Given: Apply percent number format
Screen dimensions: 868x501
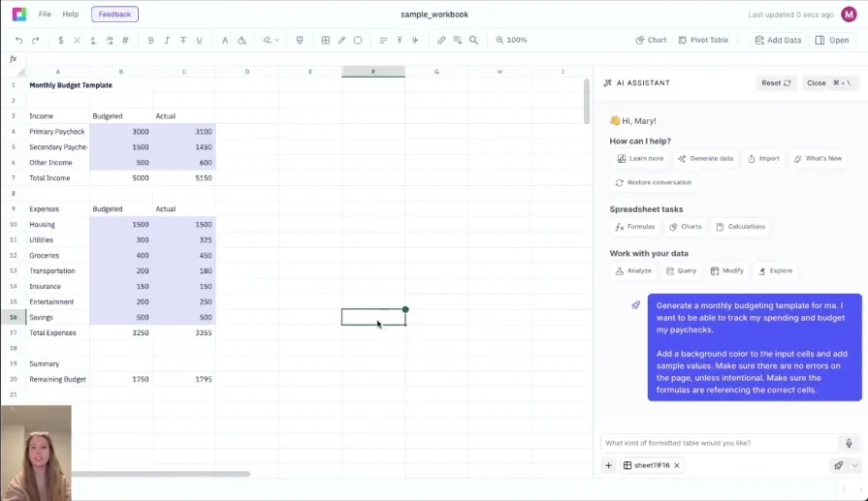Looking at the screenshot, I should (x=77, y=41).
